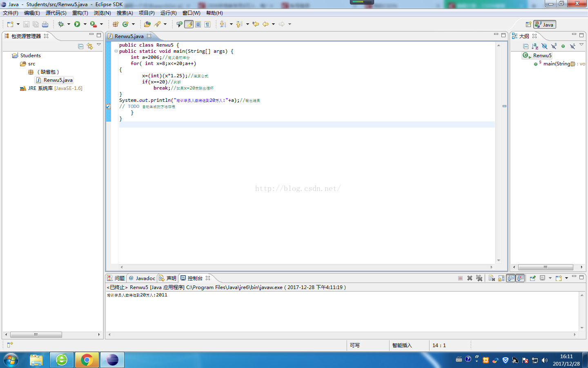Viewport: 588px width, 368px height.
Task: Open the 帮助(H) menu
Action: click(x=214, y=13)
